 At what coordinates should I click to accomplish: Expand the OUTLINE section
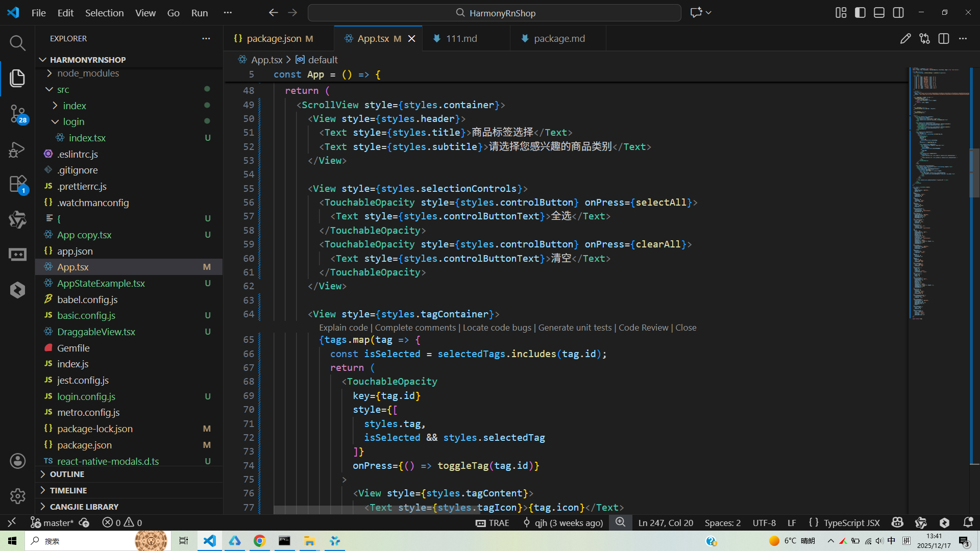[x=67, y=474]
